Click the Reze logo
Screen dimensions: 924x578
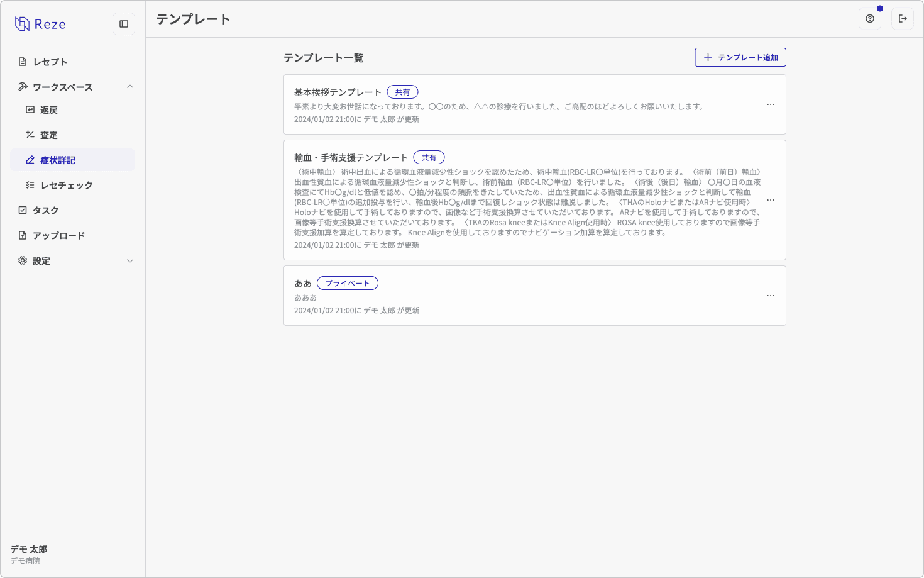click(x=40, y=23)
